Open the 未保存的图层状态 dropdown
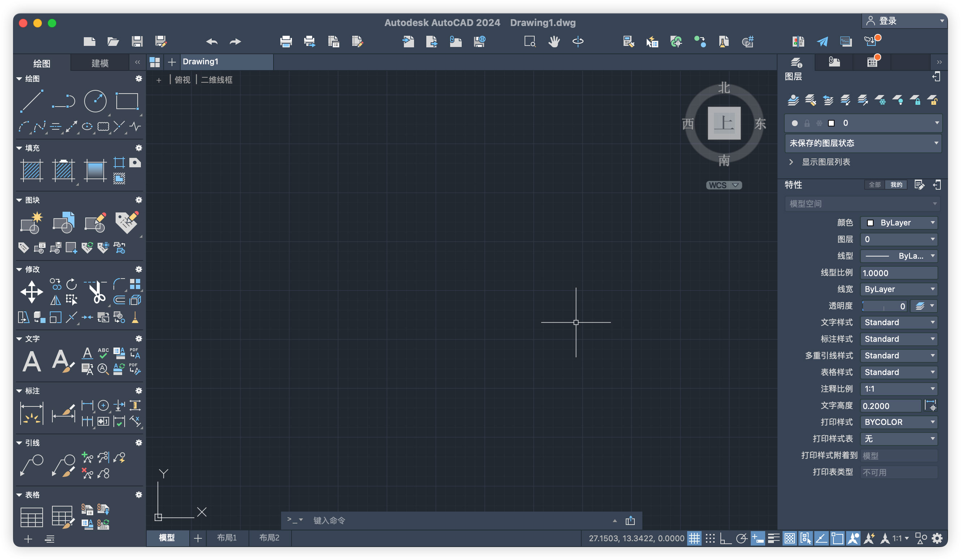 pos(863,143)
